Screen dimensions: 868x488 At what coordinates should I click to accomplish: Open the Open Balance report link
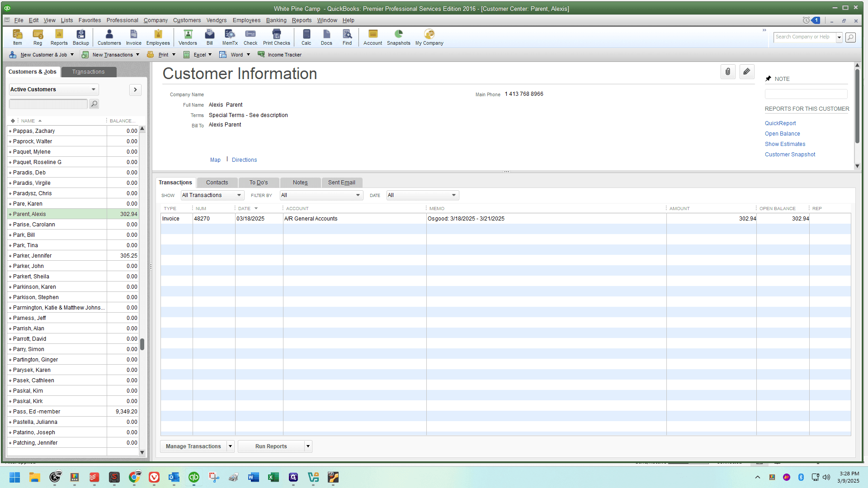(783, 134)
